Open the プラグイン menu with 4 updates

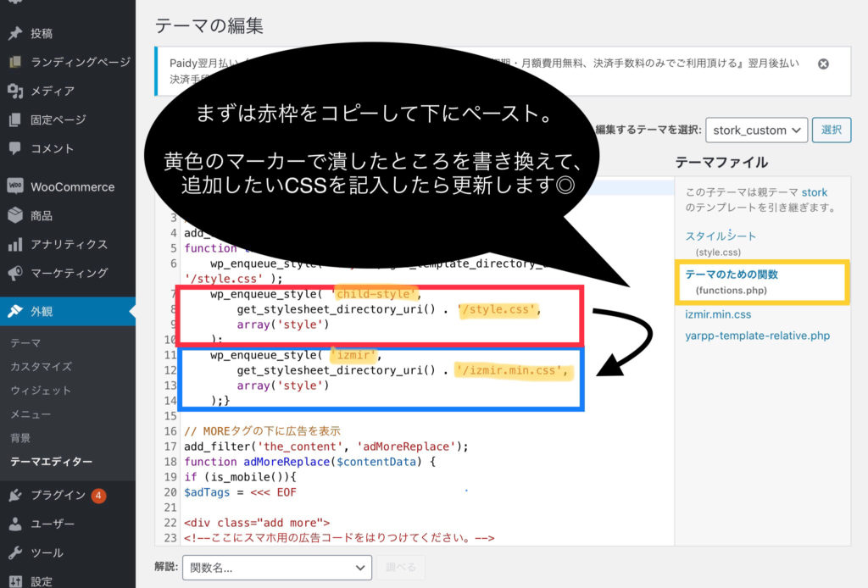pyautogui.click(x=58, y=496)
